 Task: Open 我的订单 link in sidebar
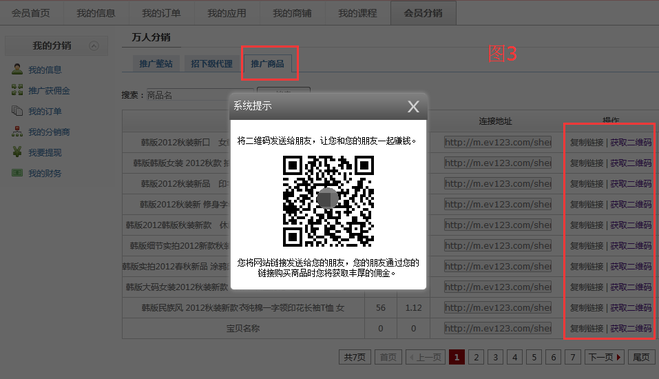point(45,111)
